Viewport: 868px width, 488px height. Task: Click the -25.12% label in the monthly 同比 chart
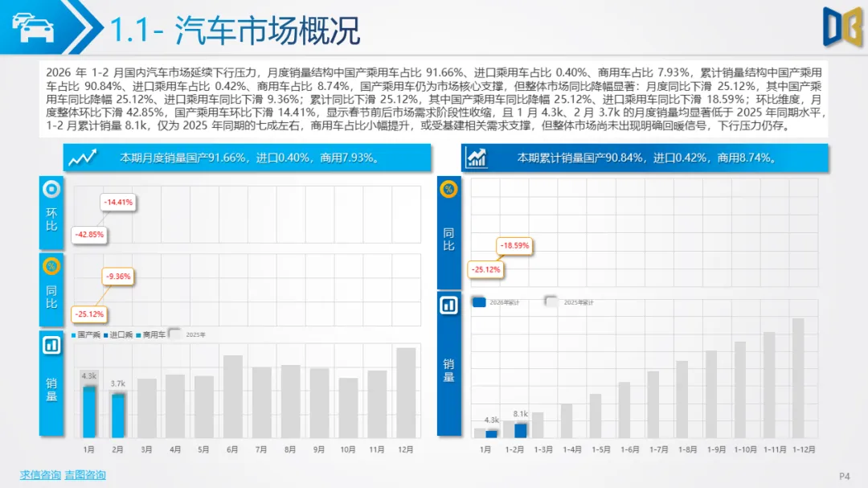[90, 314]
